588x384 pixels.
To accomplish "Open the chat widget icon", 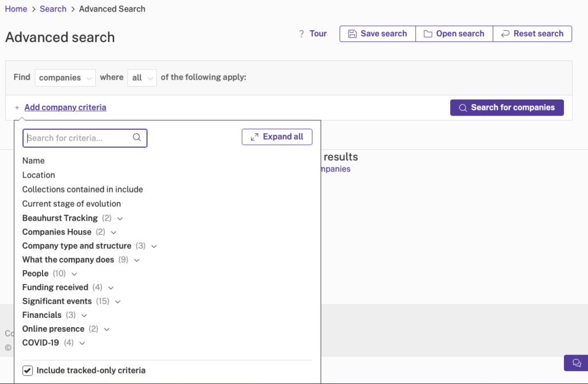I will (x=577, y=363).
